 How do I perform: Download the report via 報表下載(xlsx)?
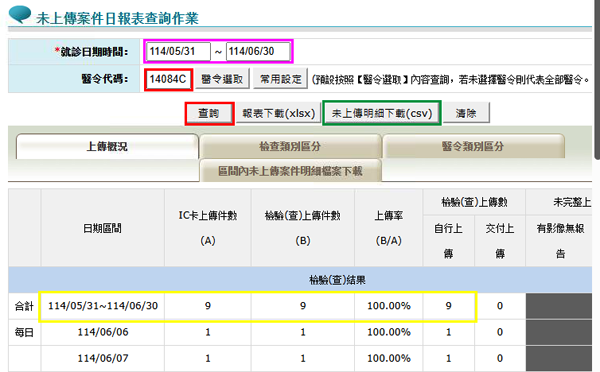(x=279, y=113)
